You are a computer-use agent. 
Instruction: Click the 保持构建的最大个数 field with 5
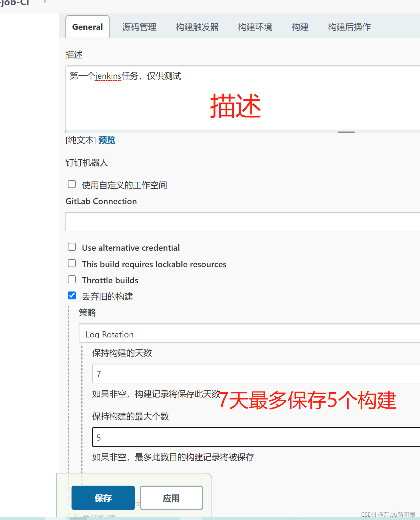(x=256, y=437)
